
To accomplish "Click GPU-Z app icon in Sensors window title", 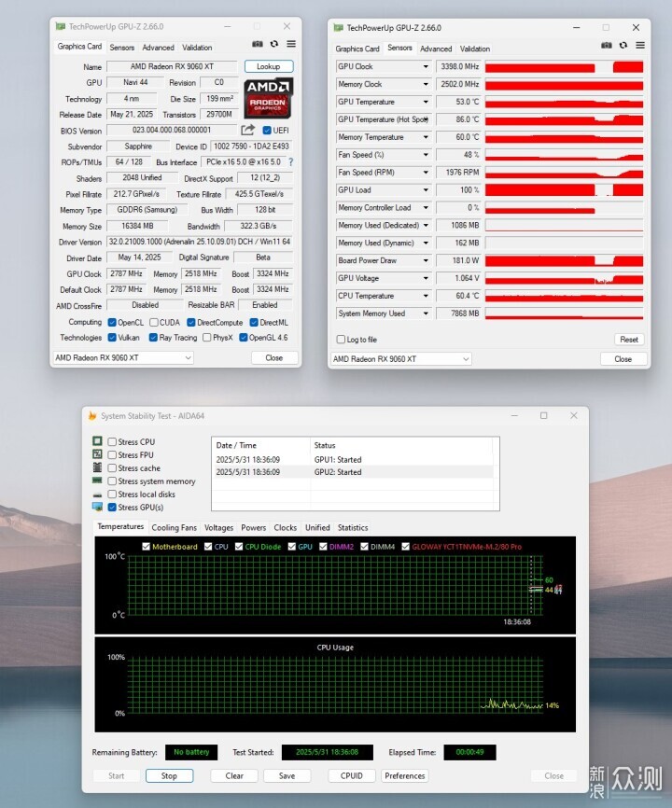I will click(x=338, y=27).
